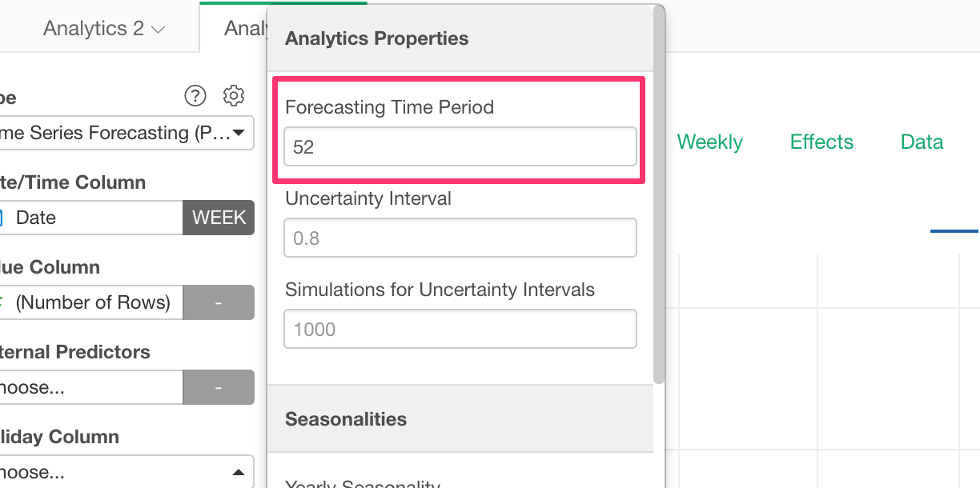
Task: Select the Date column field
Action: (90, 218)
